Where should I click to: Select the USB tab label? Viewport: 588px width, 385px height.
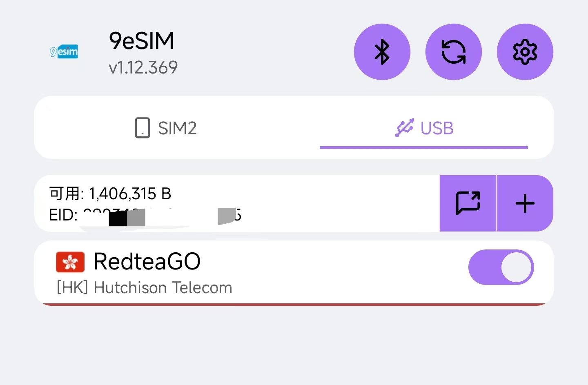click(x=437, y=128)
